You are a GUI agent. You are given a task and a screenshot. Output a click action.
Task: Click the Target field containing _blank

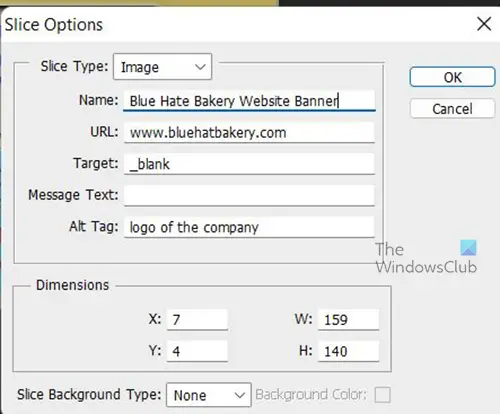249,164
